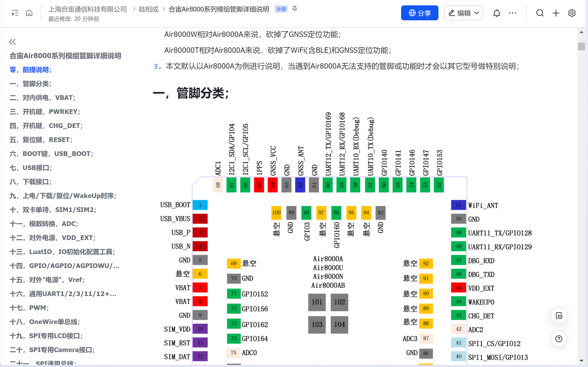Jump to outline section 七，USB接口
This screenshot has height=367, width=588.
point(31,168)
